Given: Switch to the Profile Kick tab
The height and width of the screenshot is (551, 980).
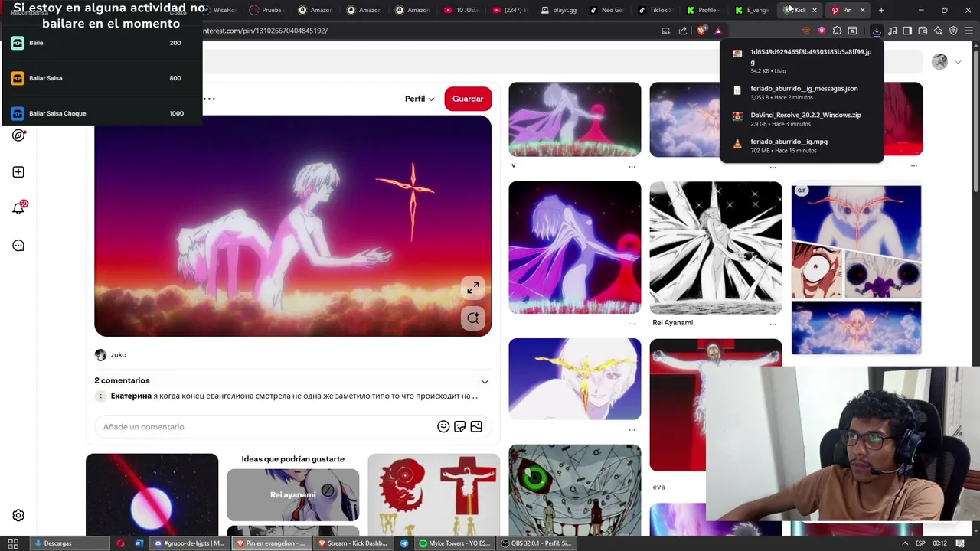Looking at the screenshot, I should [x=703, y=10].
